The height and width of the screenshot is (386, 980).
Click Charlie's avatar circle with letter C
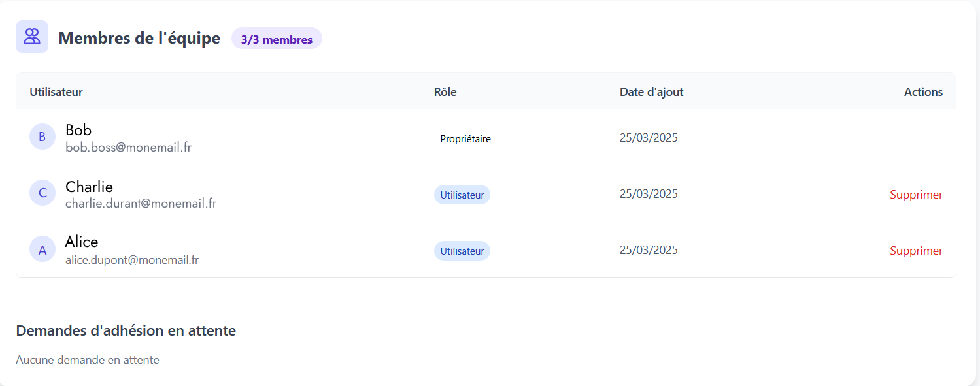[x=42, y=193]
